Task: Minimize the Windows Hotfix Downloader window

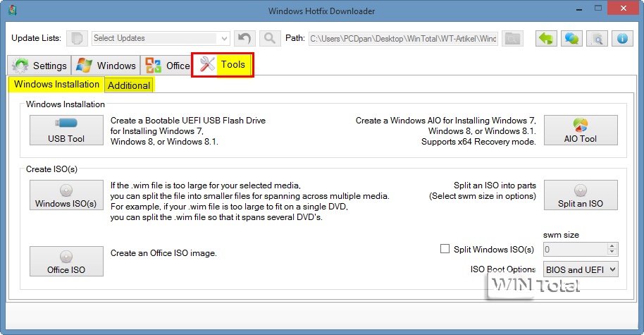Action: (x=579, y=9)
